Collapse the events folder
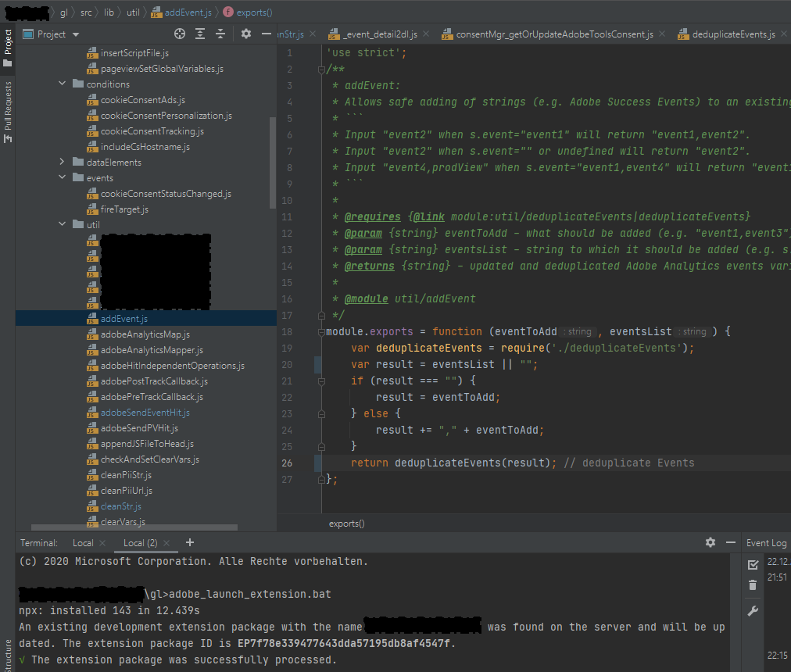791x672 pixels. [62, 177]
